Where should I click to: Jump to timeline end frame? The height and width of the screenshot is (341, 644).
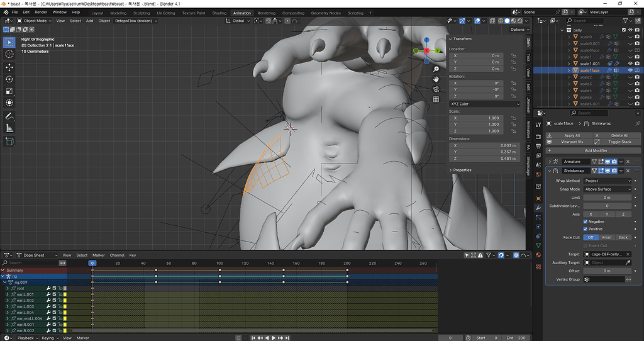pyautogui.click(x=287, y=338)
